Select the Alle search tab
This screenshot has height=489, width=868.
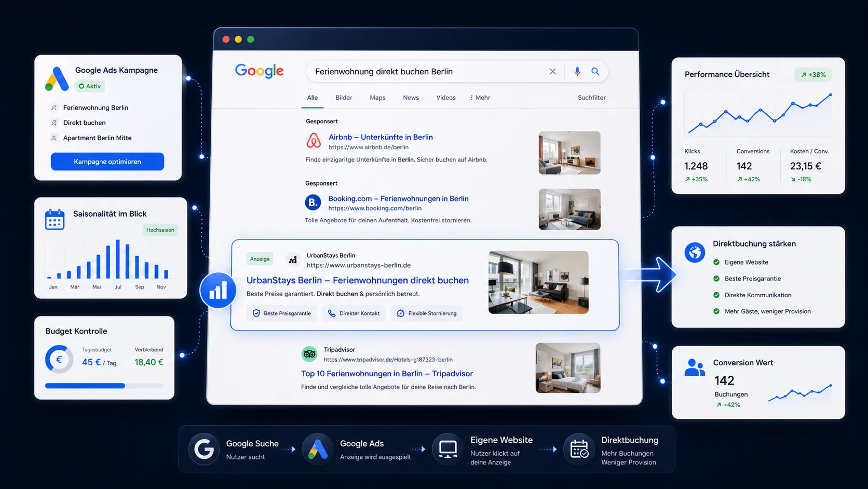[313, 98]
